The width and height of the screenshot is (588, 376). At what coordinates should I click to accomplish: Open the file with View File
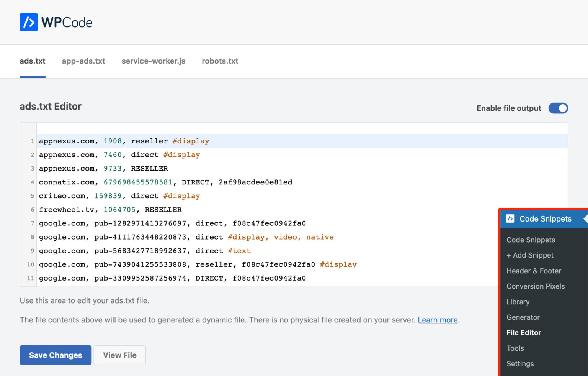[119, 355]
